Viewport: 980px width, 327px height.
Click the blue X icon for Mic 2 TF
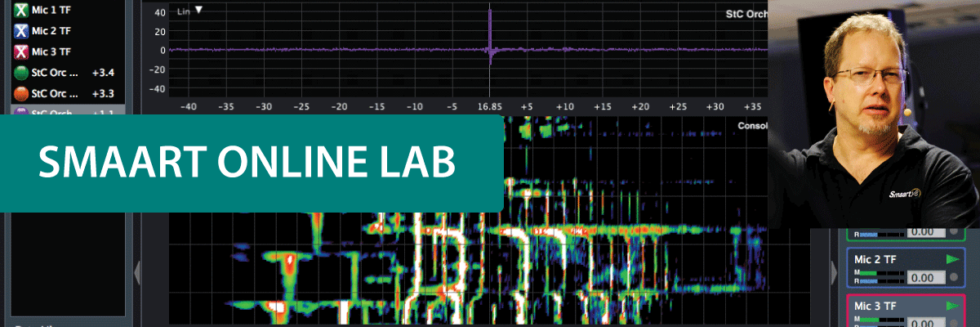21,31
